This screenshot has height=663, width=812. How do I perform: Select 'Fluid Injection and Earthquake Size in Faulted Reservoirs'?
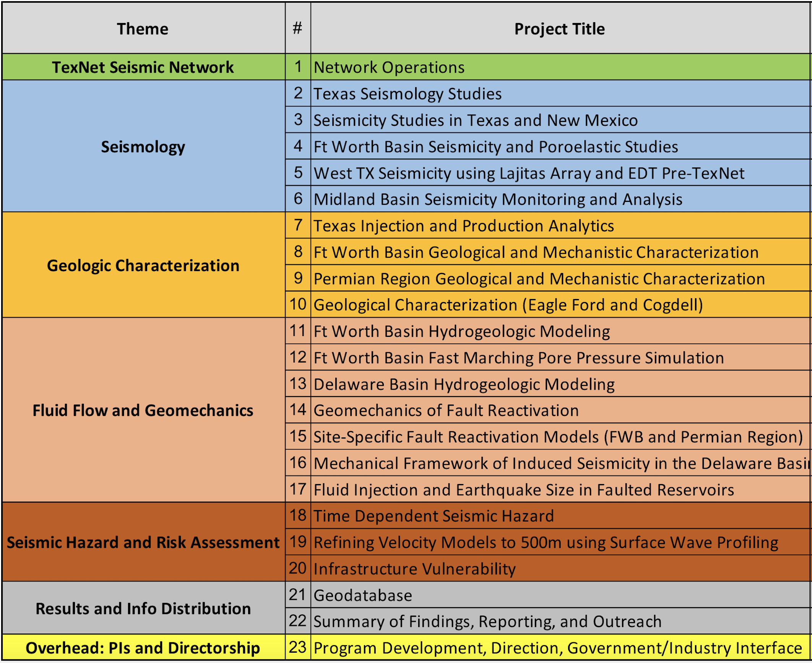pyautogui.click(x=560, y=489)
